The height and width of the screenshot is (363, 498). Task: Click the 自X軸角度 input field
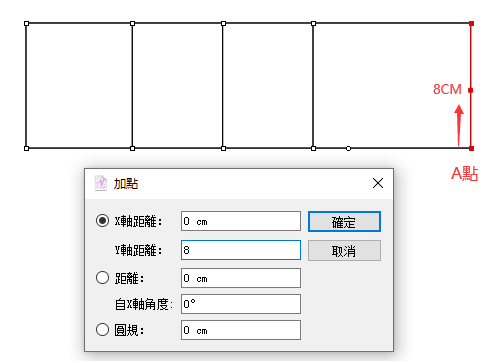tap(241, 304)
